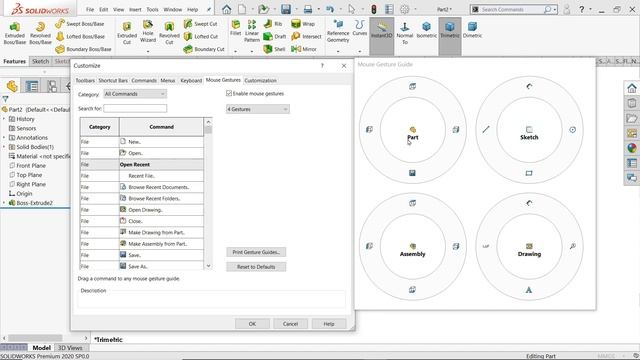Switch to the Sketch command tab
Image resolution: width=640 pixels, height=360 pixels.
tap(40, 61)
